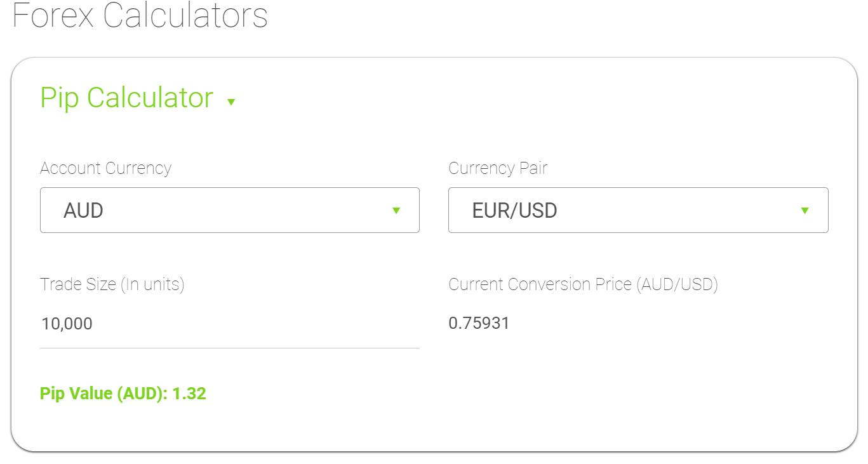The width and height of the screenshot is (868, 464).
Task: Click the Pip Value (AUD) result label
Action: click(x=103, y=394)
